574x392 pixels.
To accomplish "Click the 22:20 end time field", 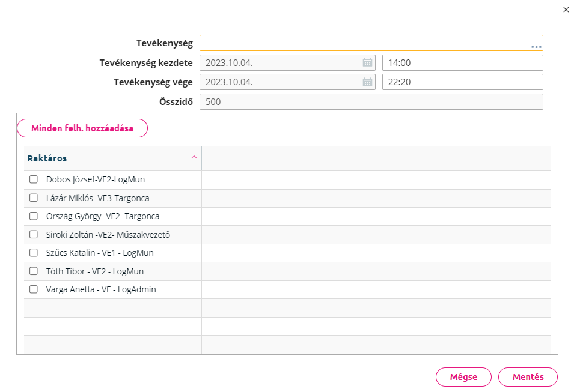I will [463, 82].
